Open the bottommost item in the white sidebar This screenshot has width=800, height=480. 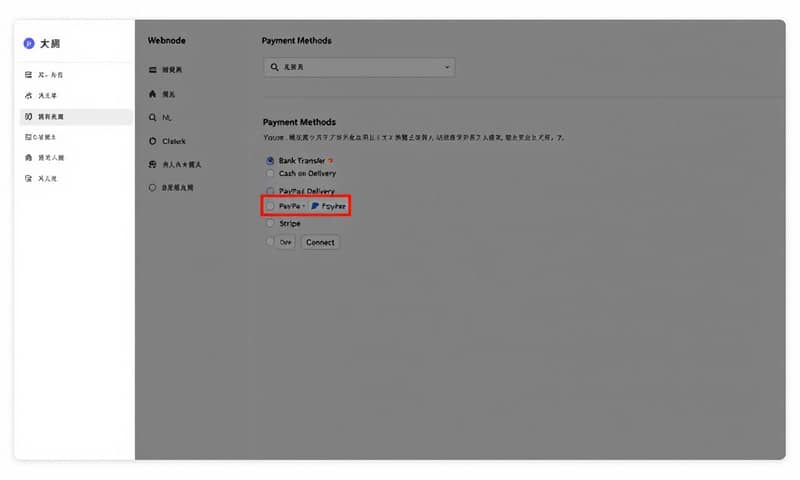[41, 179]
